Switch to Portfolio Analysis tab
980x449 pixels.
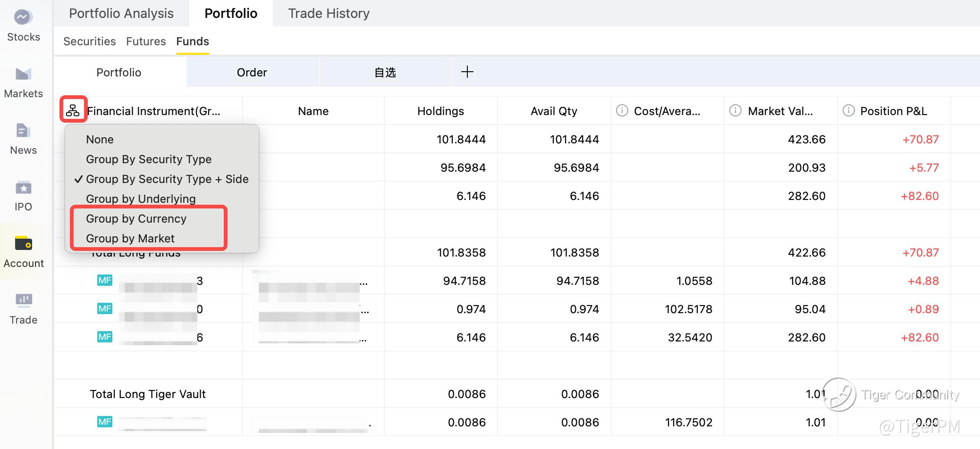[121, 13]
